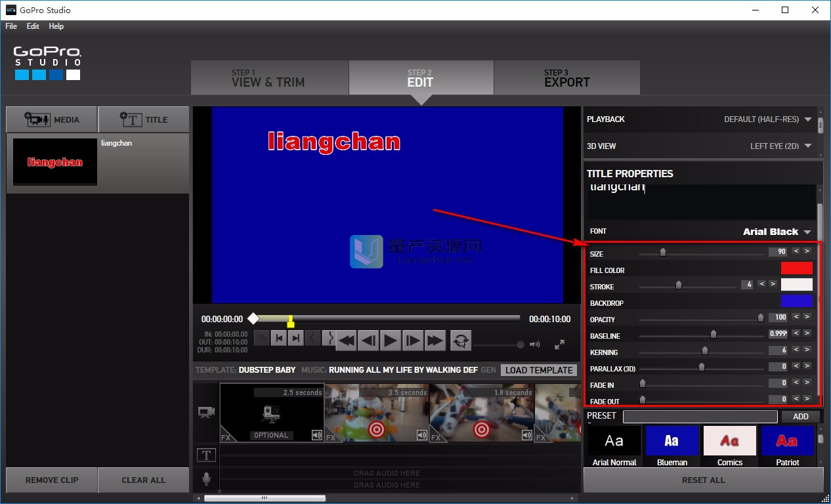Select the liangchan title thumbnail
Viewport: 831px width, 504px height.
click(x=55, y=161)
